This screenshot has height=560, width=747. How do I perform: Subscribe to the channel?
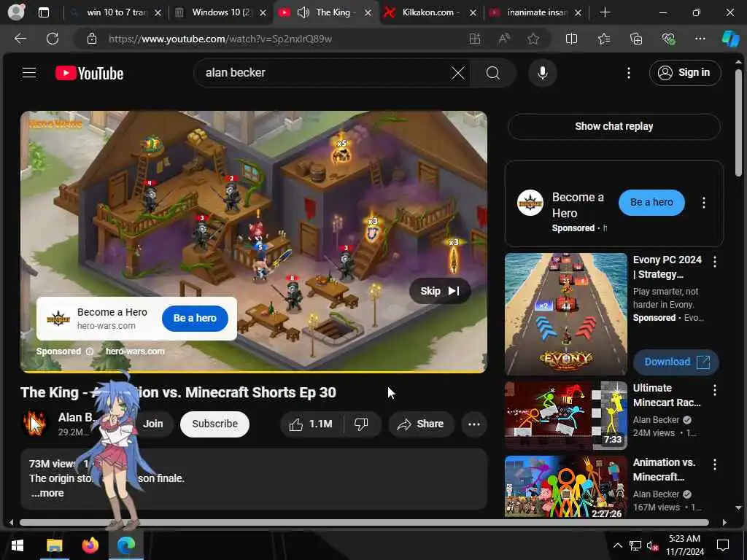(214, 424)
